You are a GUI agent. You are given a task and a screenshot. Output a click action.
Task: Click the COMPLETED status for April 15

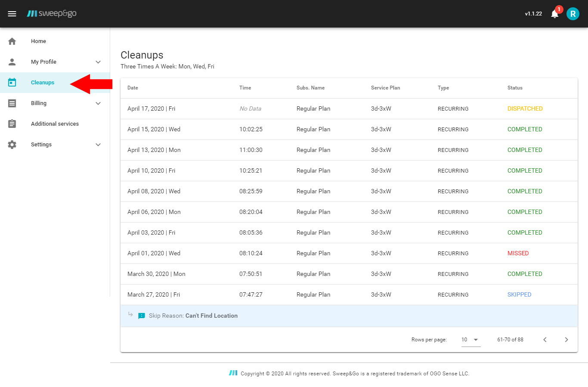(525, 129)
